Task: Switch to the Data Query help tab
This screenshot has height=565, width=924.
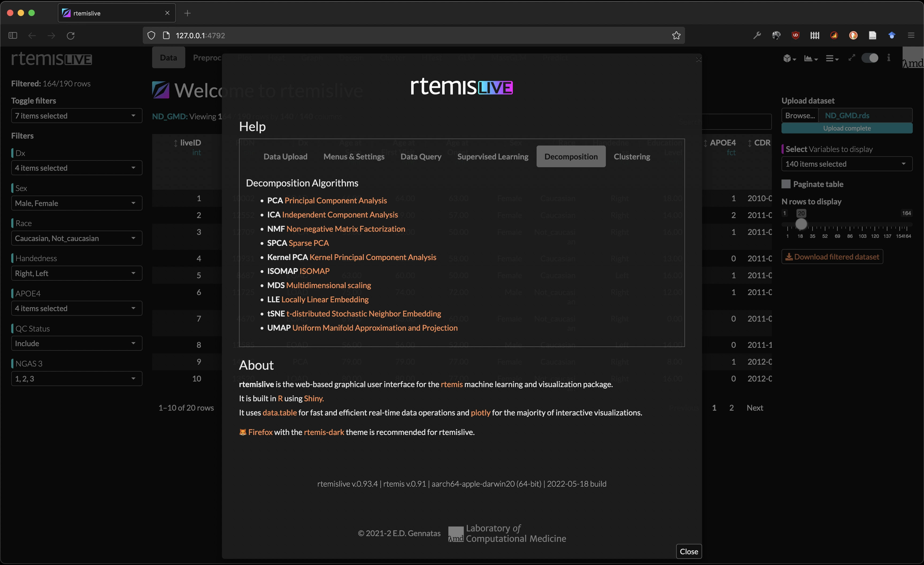Action: click(x=421, y=156)
